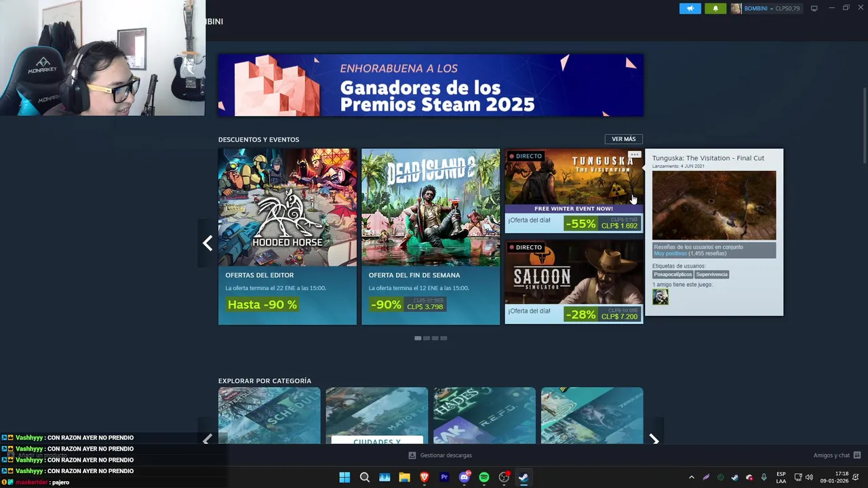Viewport: 868px width, 488px height.
Task: Click Tunguska: The Visitation - Final Cut title
Action: click(x=708, y=158)
